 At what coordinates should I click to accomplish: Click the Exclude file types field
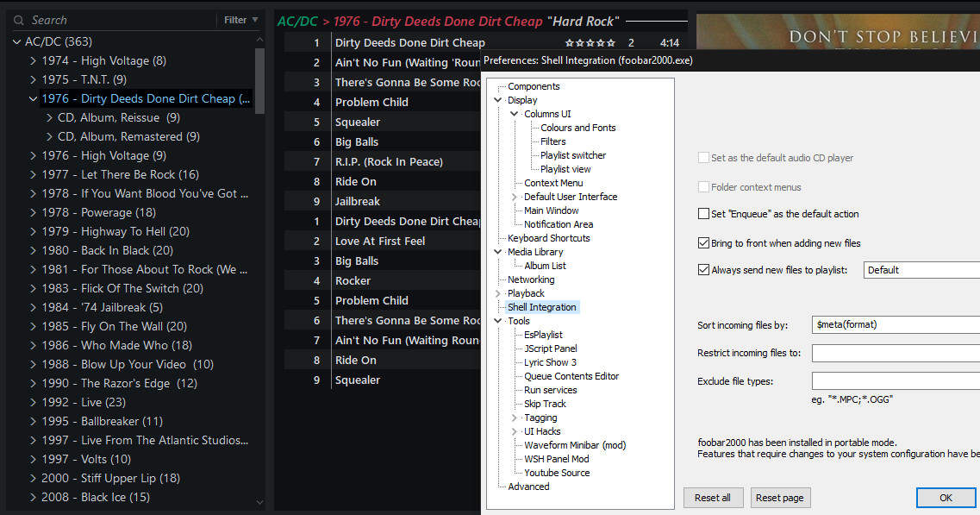tap(896, 381)
